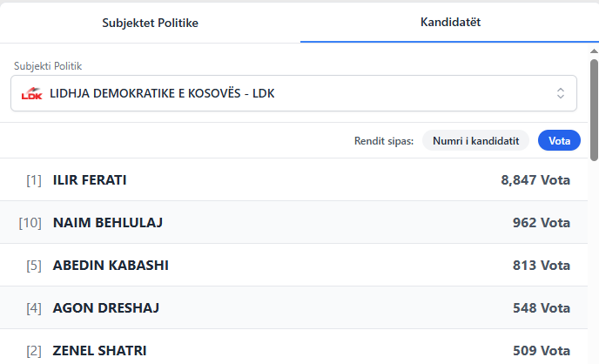This screenshot has height=364, width=599.
Task: Sort candidates by Numri i kandidatit
Action: click(x=476, y=140)
